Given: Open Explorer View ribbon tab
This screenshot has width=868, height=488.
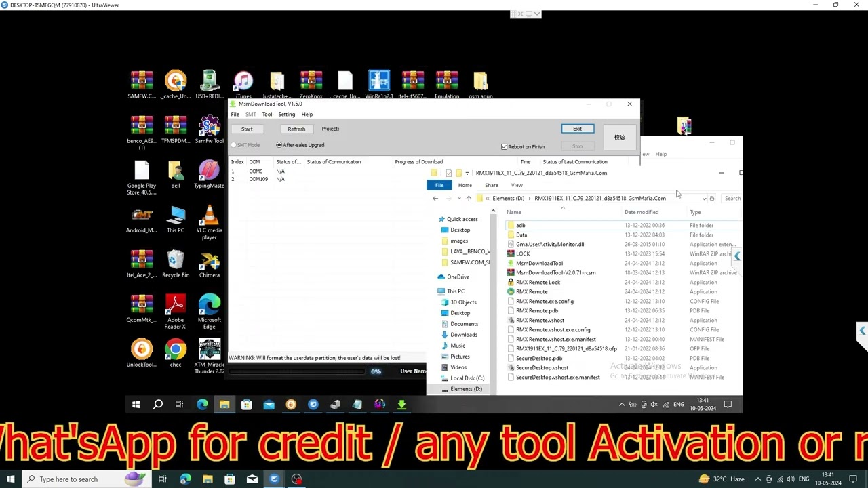Looking at the screenshot, I should click(x=517, y=185).
